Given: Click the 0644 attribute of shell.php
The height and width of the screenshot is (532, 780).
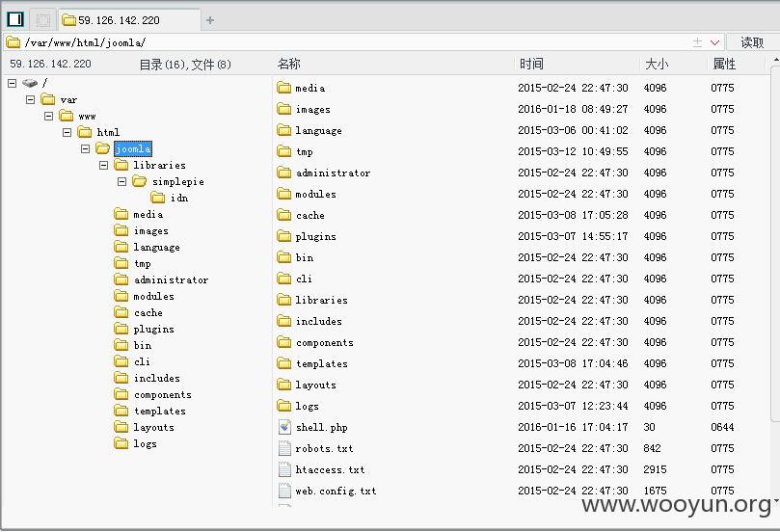Looking at the screenshot, I should [722, 427].
